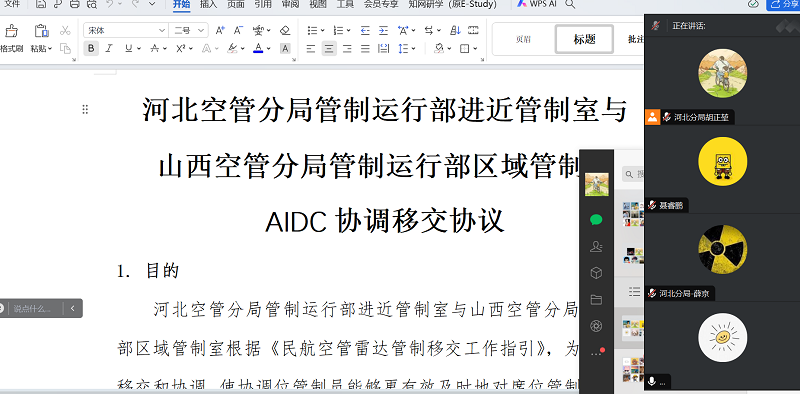The width and height of the screenshot is (800, 394).
Task: Expand the line spacing dropdown arrow
Action: pos(413,49)
